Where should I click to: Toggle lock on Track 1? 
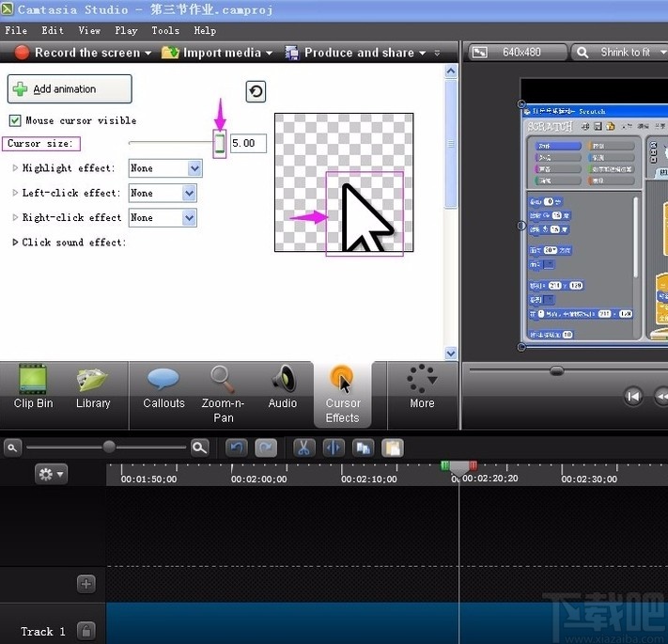pos(86,630)
